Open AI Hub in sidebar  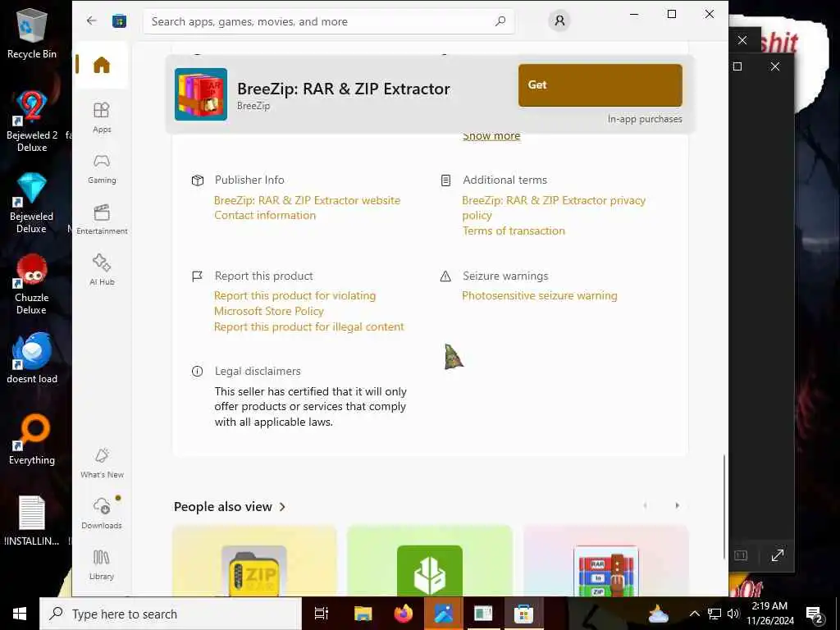(x=102, y=269)
